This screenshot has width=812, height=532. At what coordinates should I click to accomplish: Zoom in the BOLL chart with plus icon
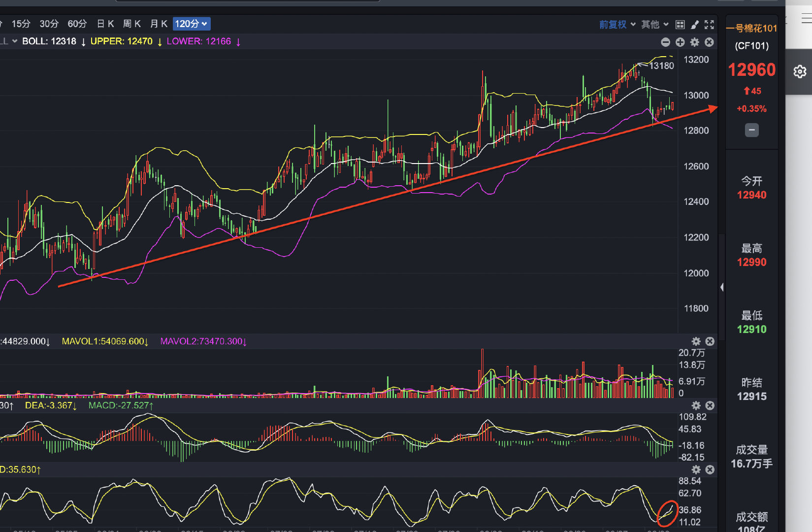(x=680, y=42)
